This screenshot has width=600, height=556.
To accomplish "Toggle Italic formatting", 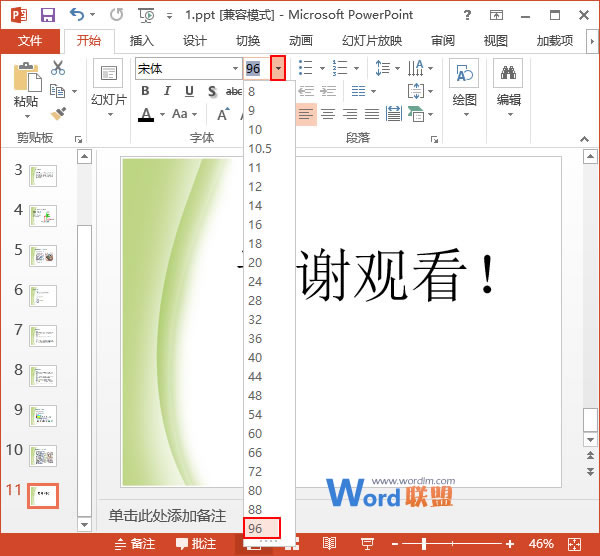I will click(x=167, y=91).
